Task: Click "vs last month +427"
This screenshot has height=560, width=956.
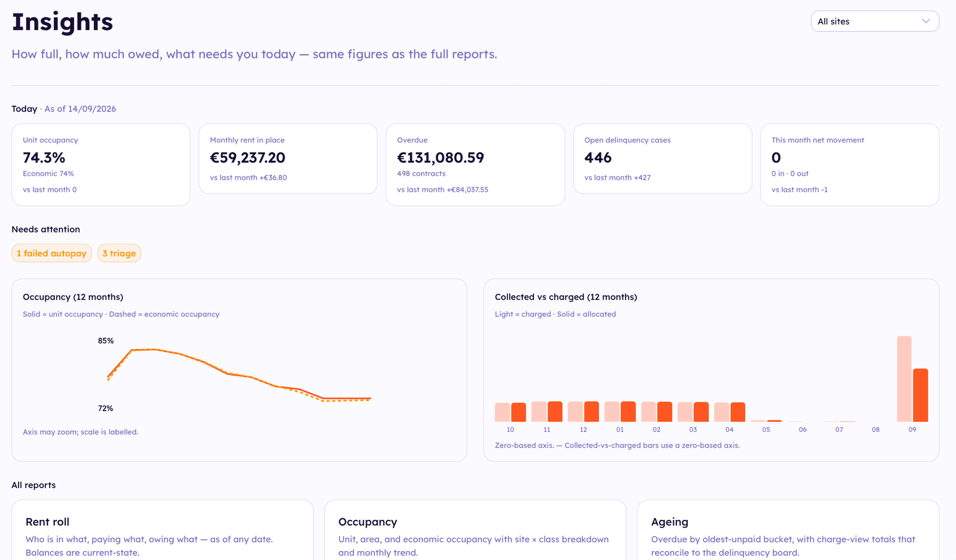Action: point(618,178)
